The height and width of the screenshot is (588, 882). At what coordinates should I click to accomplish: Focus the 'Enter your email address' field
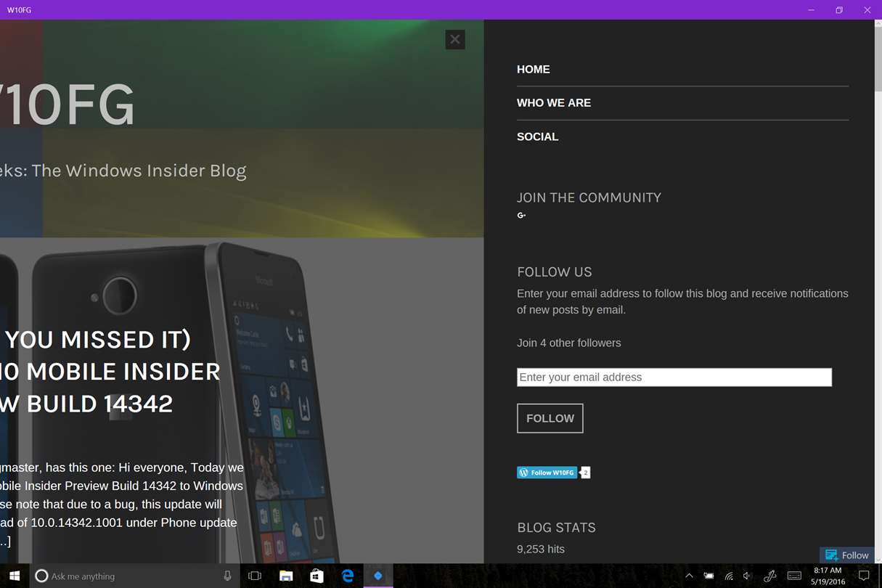(674, 377)
